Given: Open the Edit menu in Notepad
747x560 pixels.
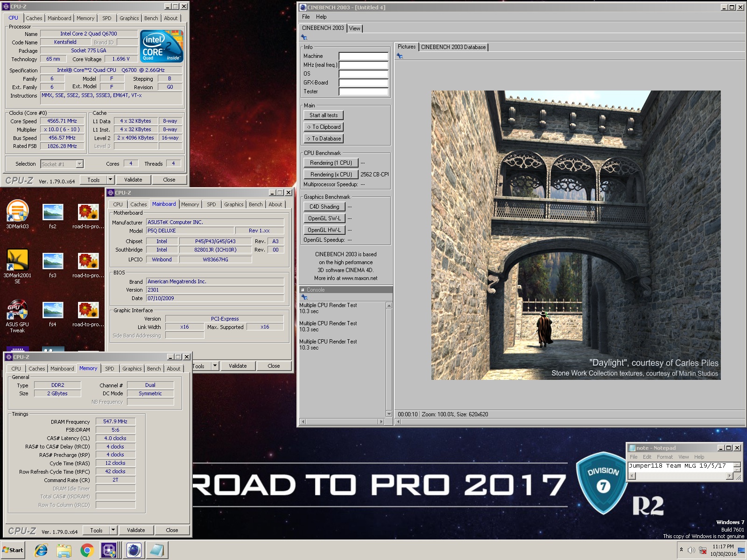Looking at the screenshot, I should coord(647,457).
